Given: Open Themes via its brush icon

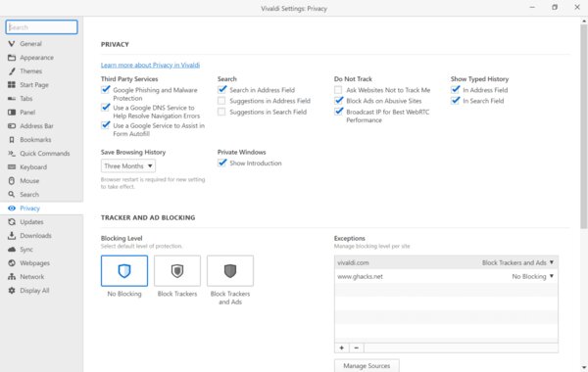Looking at the screenshot, I should coord(12,71).
